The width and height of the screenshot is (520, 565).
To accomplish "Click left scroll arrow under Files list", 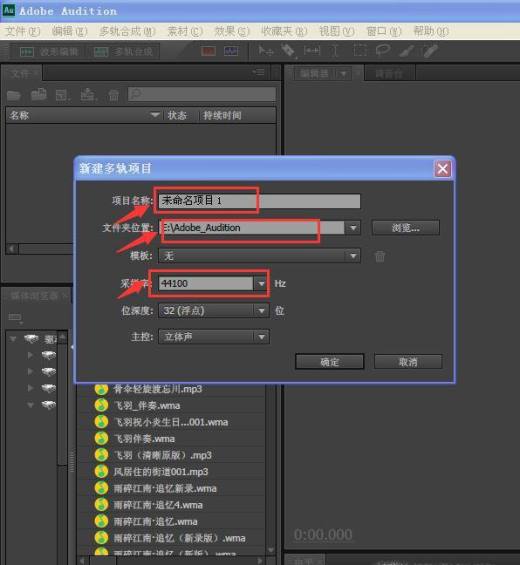I will [x=12, y=249].
